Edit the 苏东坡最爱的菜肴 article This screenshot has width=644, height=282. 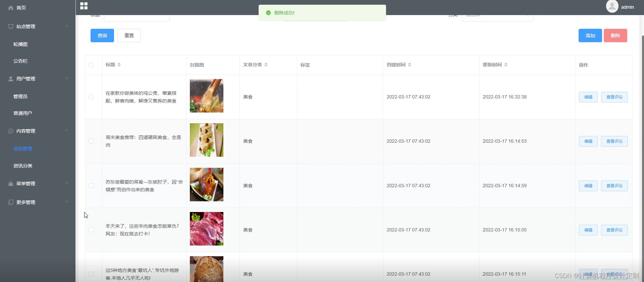point(588,186)
